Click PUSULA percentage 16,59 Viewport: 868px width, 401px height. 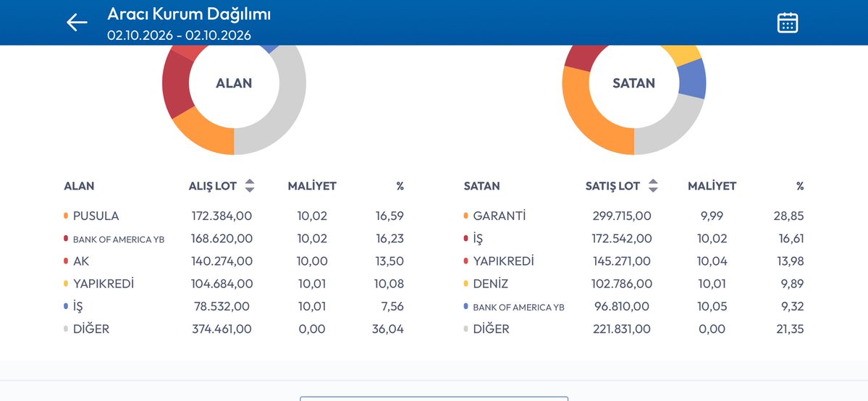point(389,216)
